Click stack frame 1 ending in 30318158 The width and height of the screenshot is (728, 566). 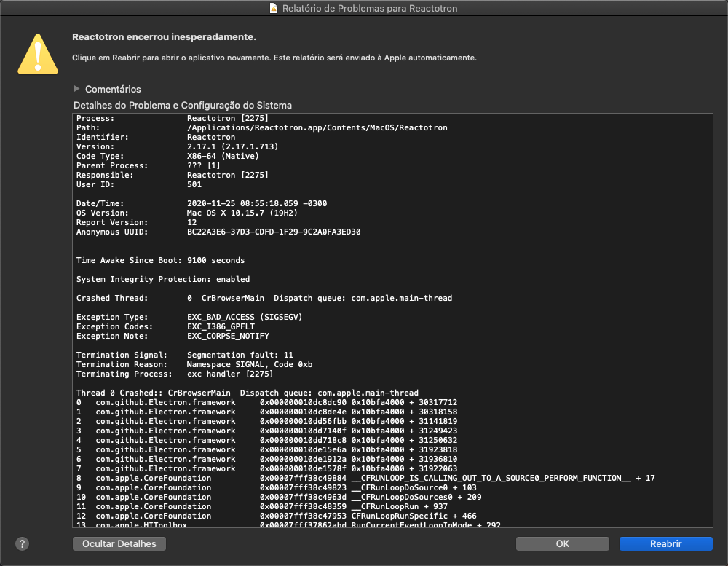click(x=266, y=412)
